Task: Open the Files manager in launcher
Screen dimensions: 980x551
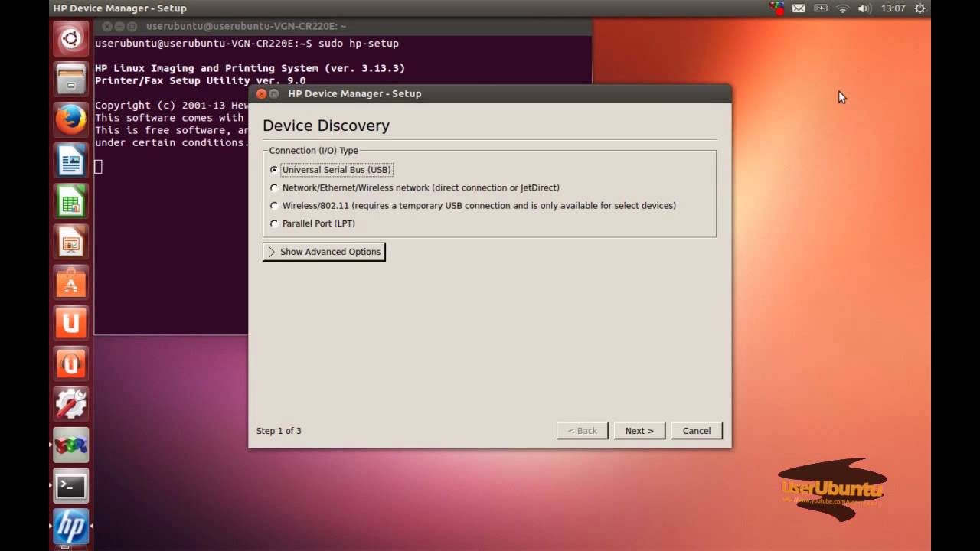Action: tap(70, 78)
